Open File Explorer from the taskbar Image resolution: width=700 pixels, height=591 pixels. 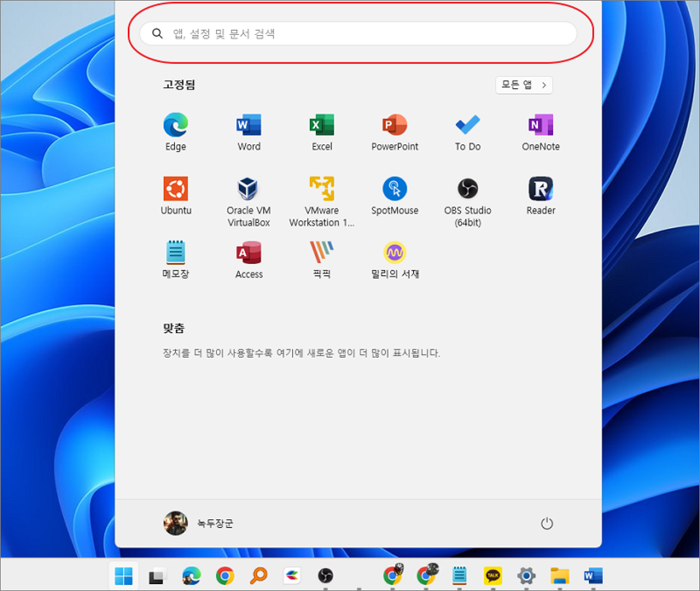tap(560, 575)
